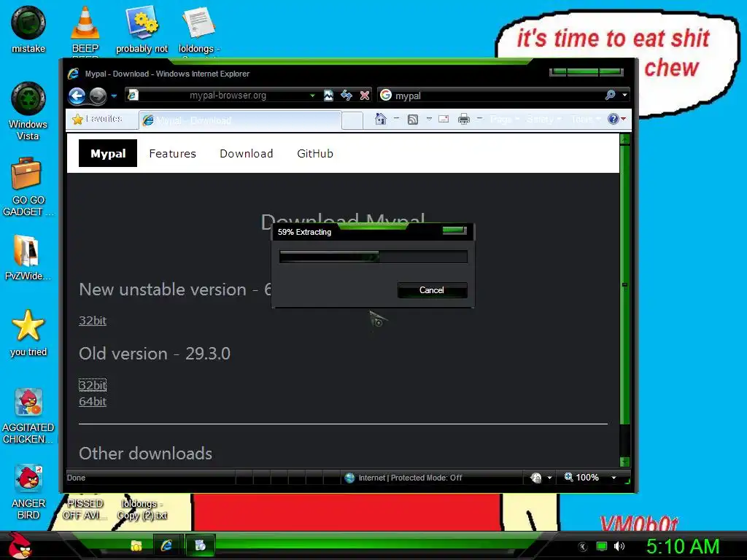747x560 pixels.
Task: Open the Page menu in command bar
Action: tap(504, 119)
